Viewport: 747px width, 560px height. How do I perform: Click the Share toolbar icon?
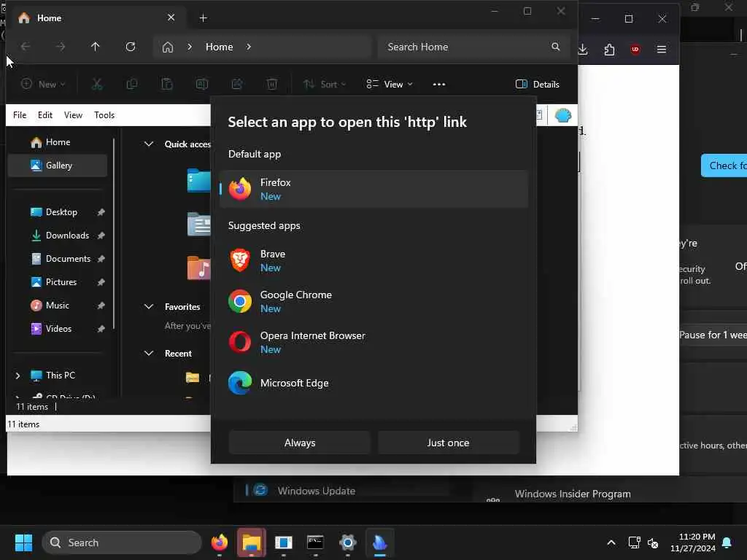[237, 85]
